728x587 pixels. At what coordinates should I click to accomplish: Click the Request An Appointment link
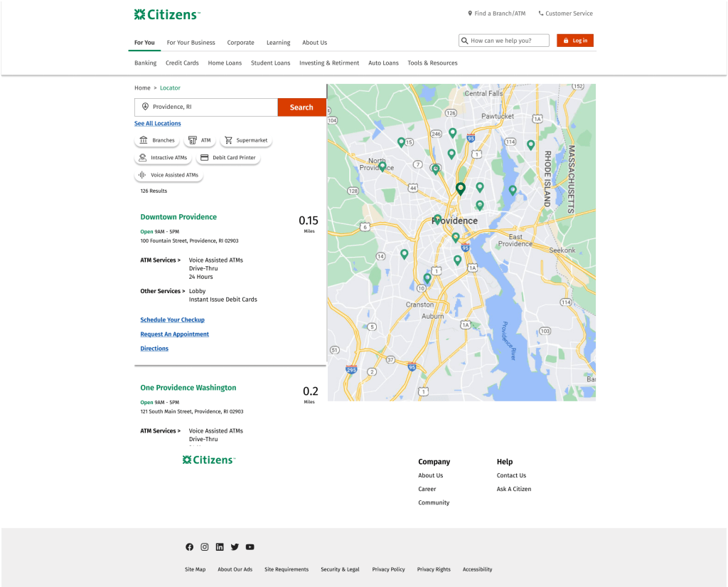click(x=174, y=334)
